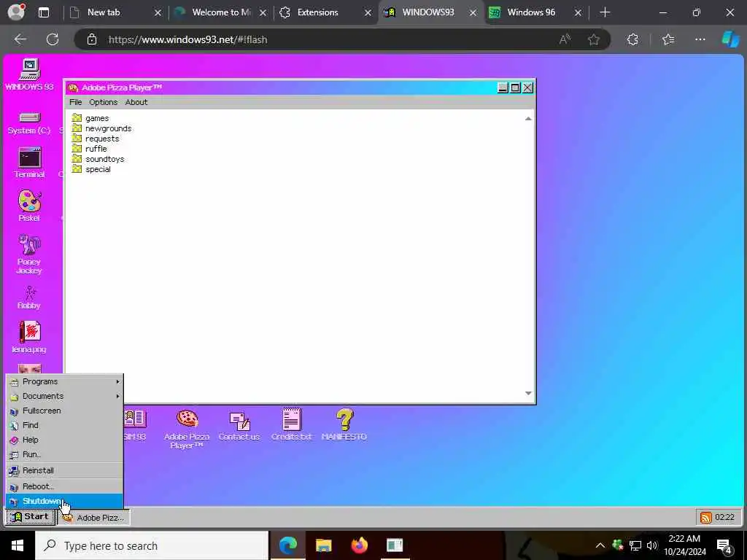Open Firefox from the taskbar
The width and height of the screenshot is (747, 560).
pyautogui.click(x=359, y=545)
